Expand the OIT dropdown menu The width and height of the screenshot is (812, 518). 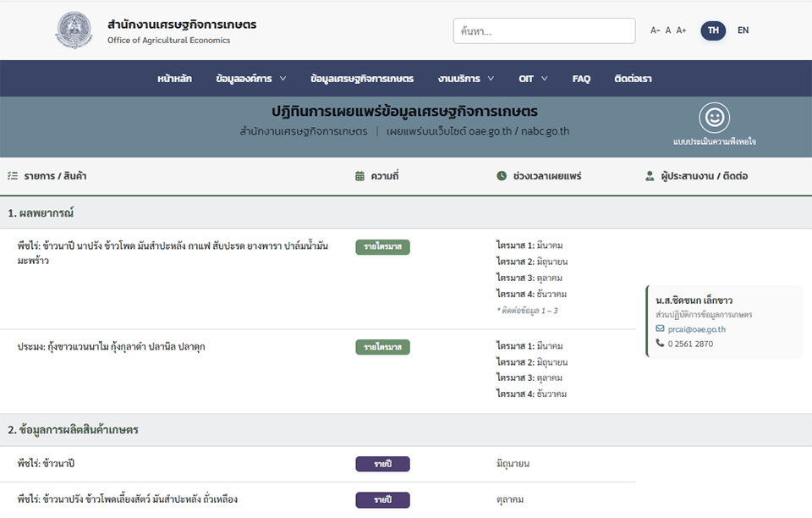click(x=533, y=79)
